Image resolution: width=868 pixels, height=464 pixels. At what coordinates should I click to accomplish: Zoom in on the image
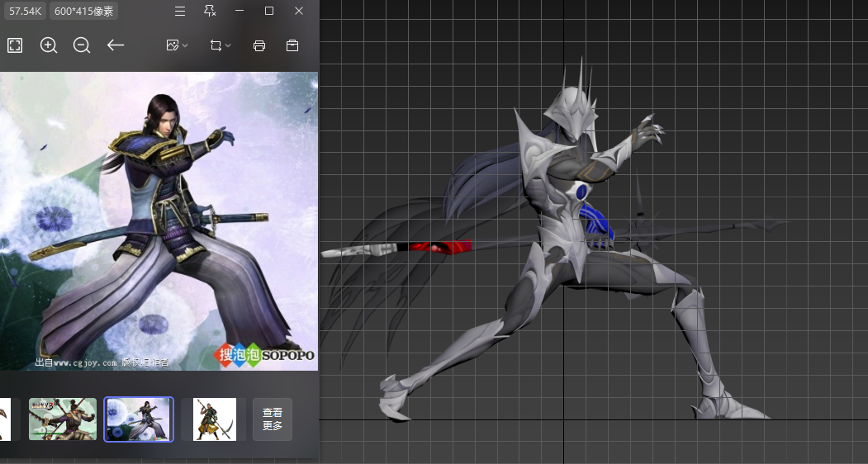click(x=49, y=45)
